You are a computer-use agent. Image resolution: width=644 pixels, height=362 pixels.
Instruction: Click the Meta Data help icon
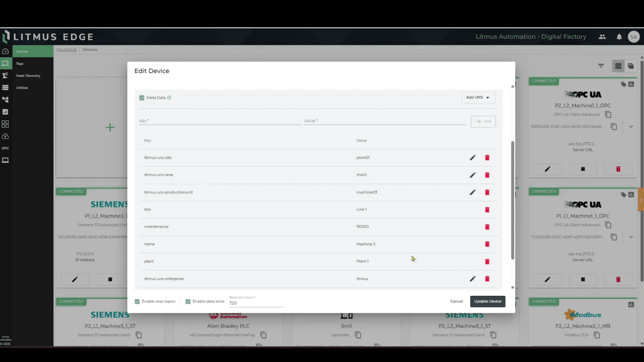(169, 98)
